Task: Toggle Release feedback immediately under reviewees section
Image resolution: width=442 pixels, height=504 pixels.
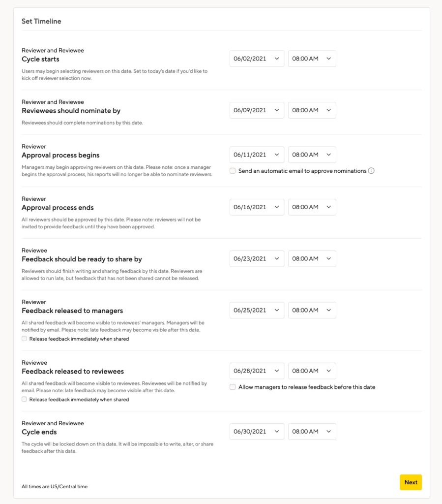Action: point(24,399)
